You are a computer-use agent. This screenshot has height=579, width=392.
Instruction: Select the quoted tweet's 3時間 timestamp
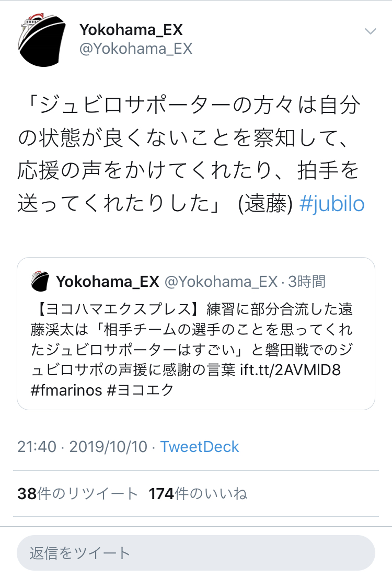point(307,281)
